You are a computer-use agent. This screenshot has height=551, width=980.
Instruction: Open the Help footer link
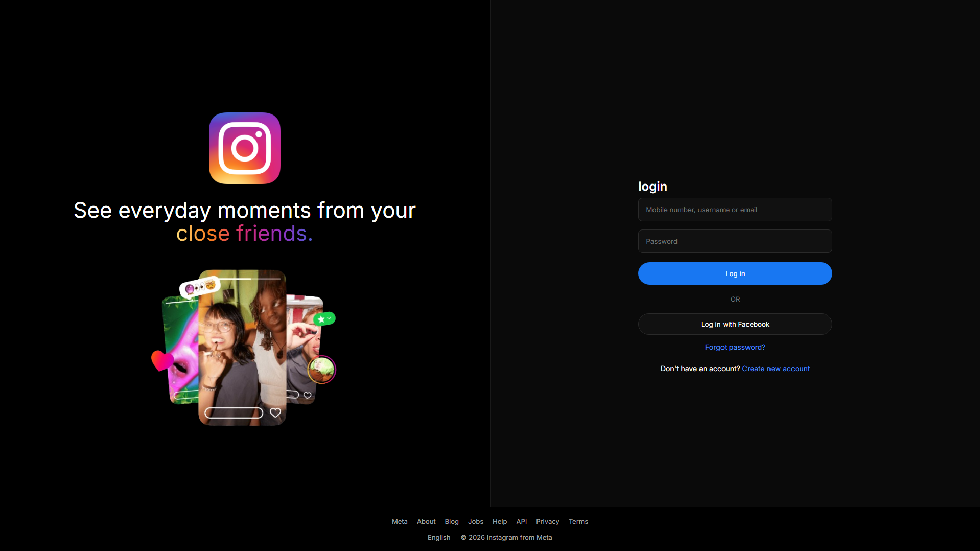500,521
